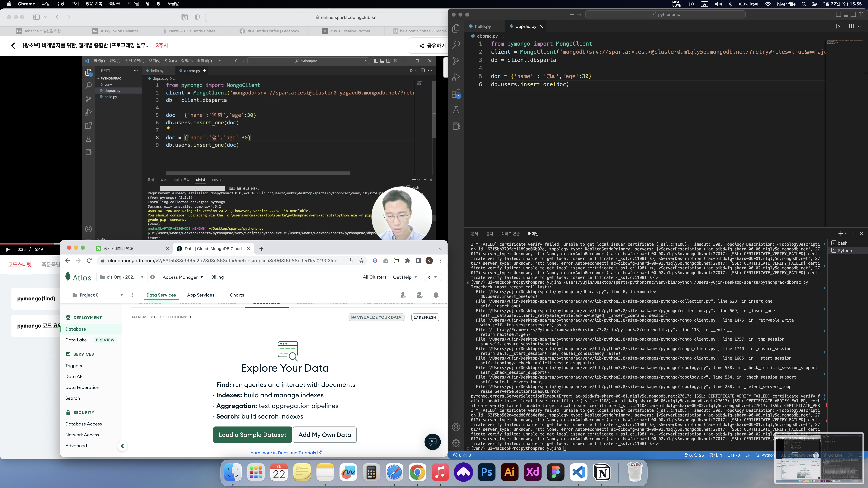
Task: Click Load a Sample Dataset button
Action: tap(252, 435)
